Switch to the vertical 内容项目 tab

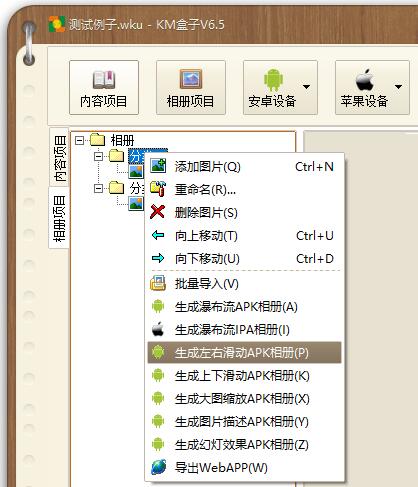[59, 157]
